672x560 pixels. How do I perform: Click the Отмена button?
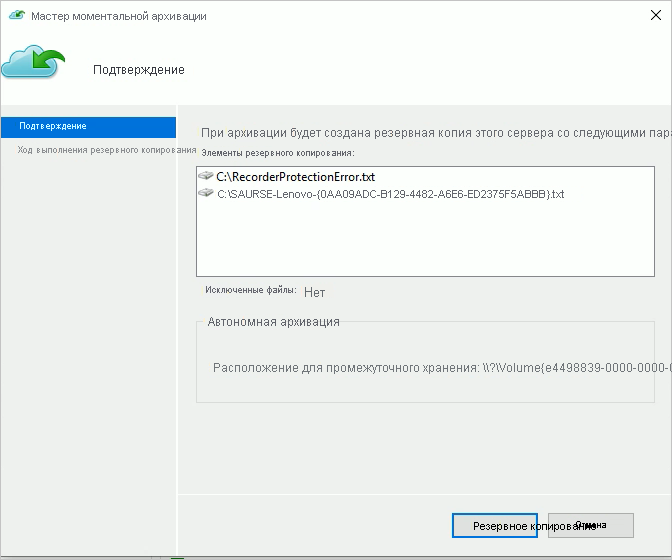[591, 525]
